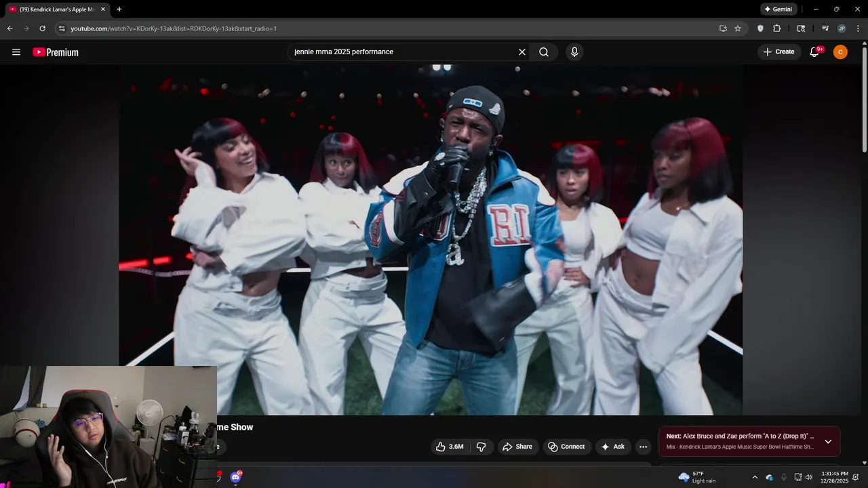Click the Connect button

click(x=566, y=447)
